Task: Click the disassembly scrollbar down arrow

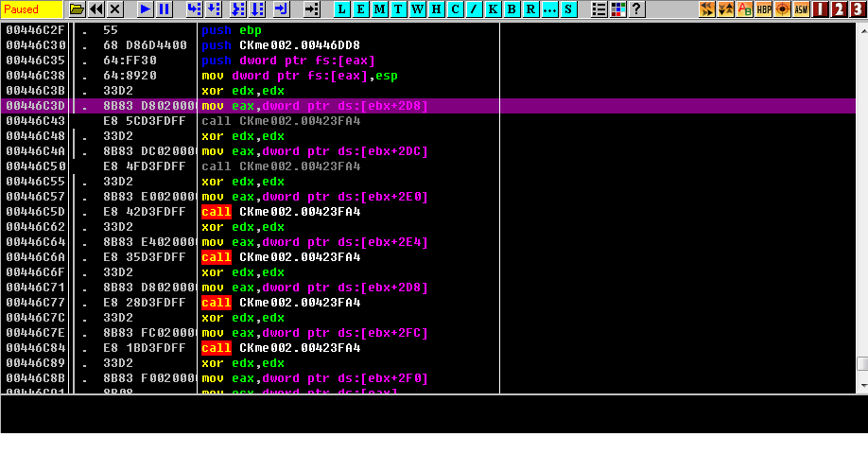Action: 862,385
